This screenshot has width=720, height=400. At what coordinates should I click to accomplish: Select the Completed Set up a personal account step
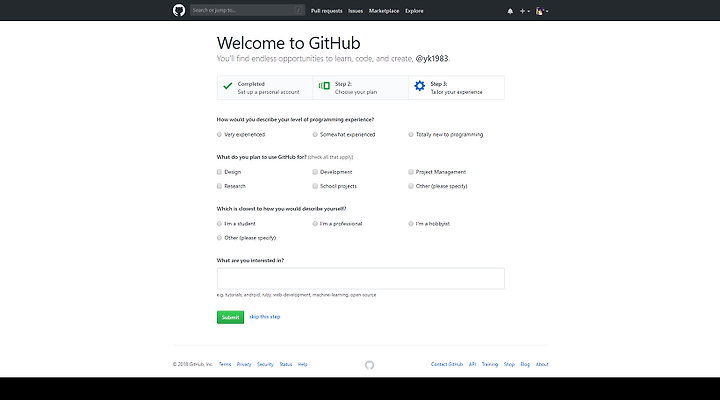(265, 88)
